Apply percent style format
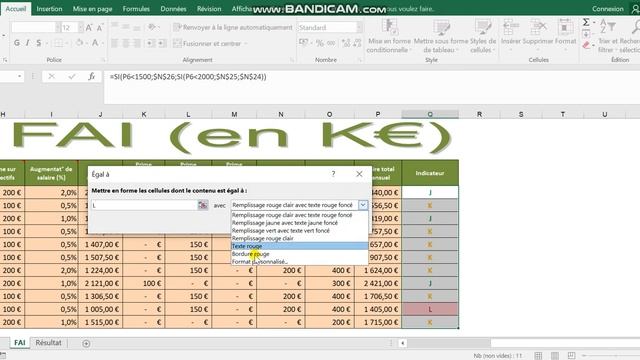 [x=320, y=42]
